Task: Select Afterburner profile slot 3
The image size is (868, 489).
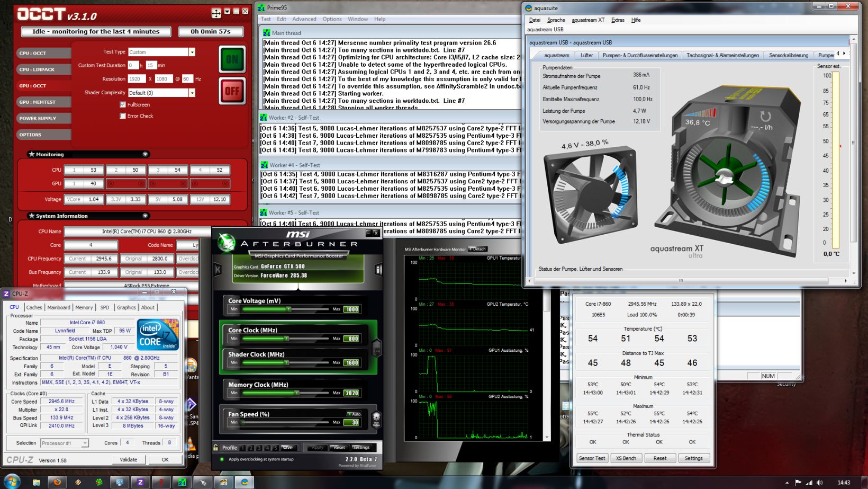Action: pyautogui.click(x=259, y=448)
